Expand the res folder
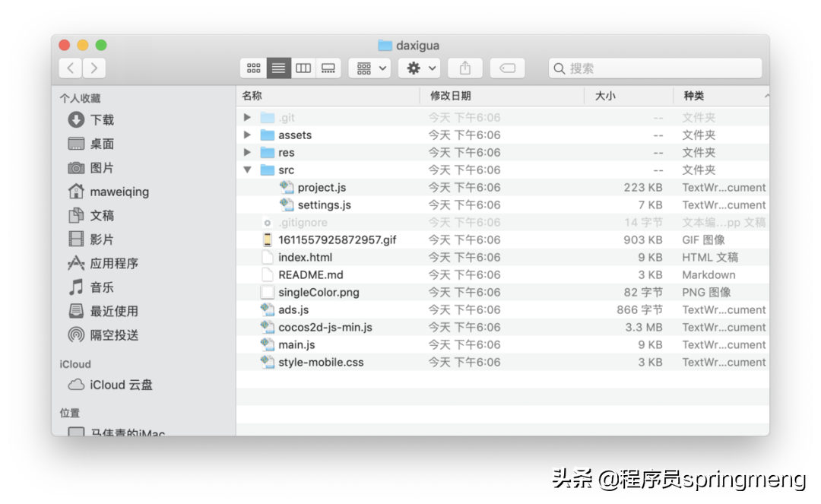The width and height of the screenshot is (821, 504). click(x=247, y=152)
